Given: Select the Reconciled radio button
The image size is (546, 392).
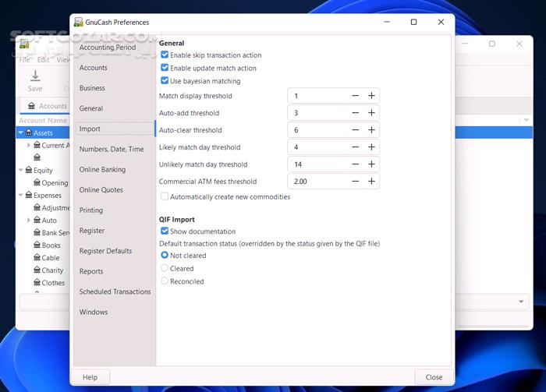Looking at the screenshot, I should [x=165, y=281].
